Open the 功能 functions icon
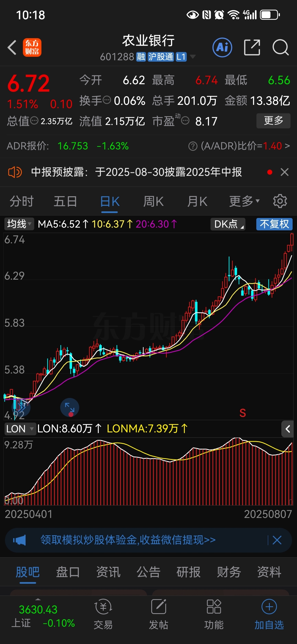 click(x=214, y=614)
